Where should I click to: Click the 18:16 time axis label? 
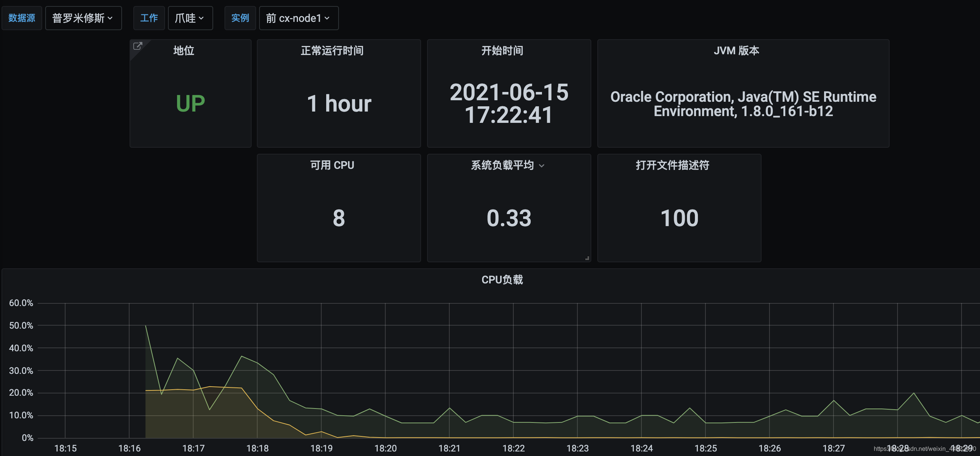(129, 448)
